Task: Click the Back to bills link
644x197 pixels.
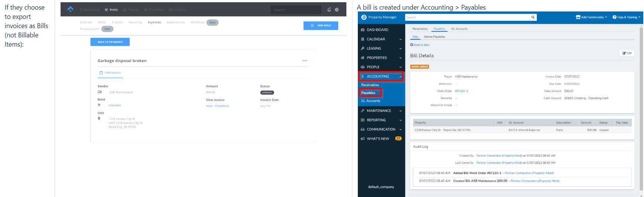Action: pyautogui.click(x=420, y=45)
